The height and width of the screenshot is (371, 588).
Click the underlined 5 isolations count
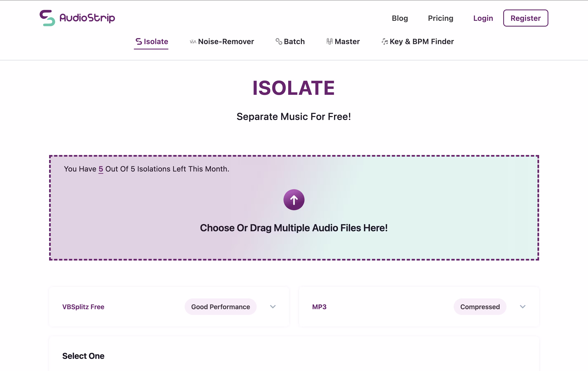click(x=101, y=169)
